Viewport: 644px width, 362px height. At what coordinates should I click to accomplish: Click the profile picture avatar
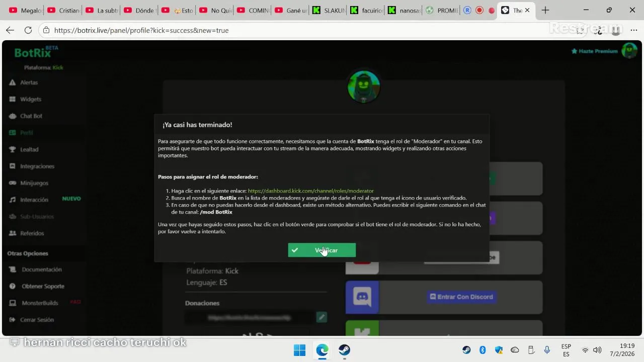click(363, 86)
